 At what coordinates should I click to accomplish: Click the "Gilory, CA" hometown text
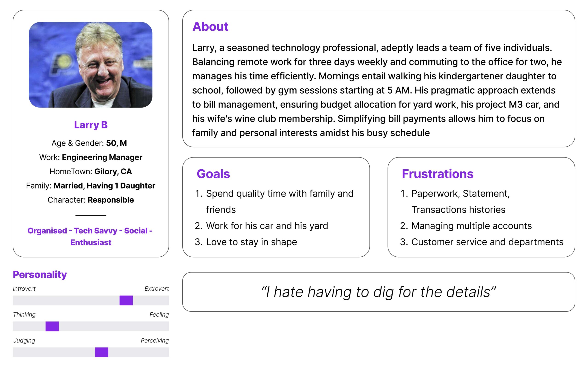[113, 172]
